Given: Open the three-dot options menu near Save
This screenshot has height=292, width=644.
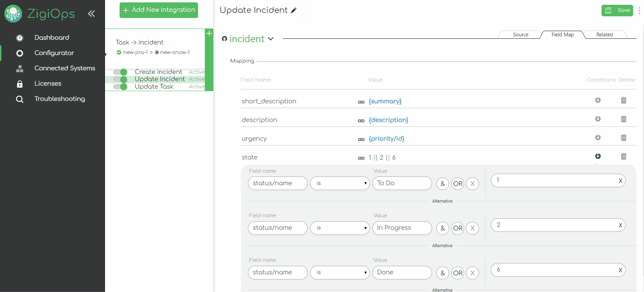Looking at the screenshot, I should click(x=639, y=11).
